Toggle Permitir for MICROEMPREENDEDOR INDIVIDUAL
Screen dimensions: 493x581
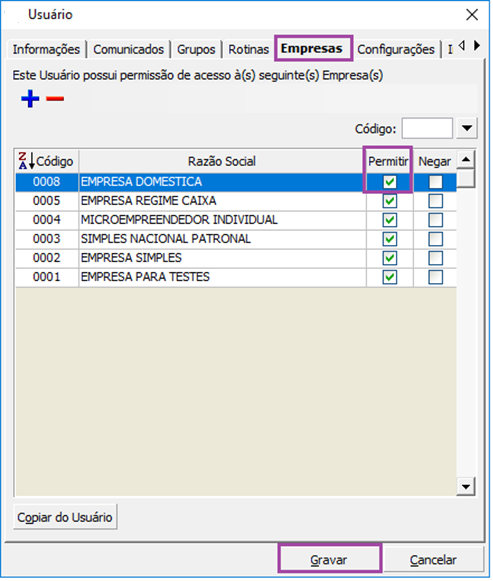pyautogui.click(x=390, y=220)
